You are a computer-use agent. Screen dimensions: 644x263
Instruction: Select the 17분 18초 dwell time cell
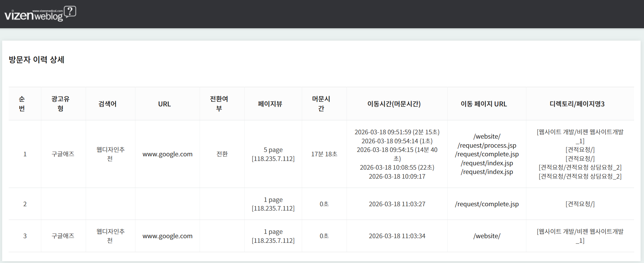coord(324,154)
